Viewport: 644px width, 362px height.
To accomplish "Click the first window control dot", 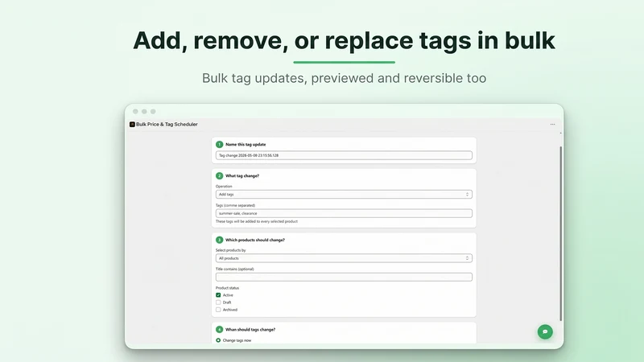I will [135, 112].
